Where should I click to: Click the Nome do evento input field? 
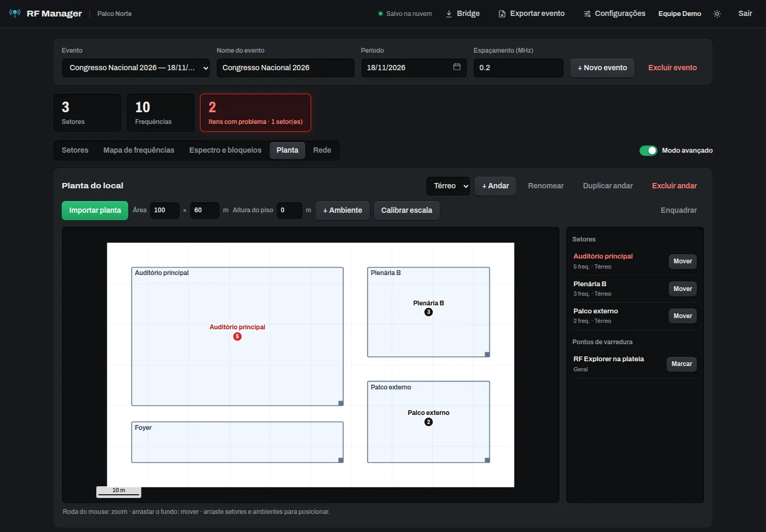coord(286,68)
